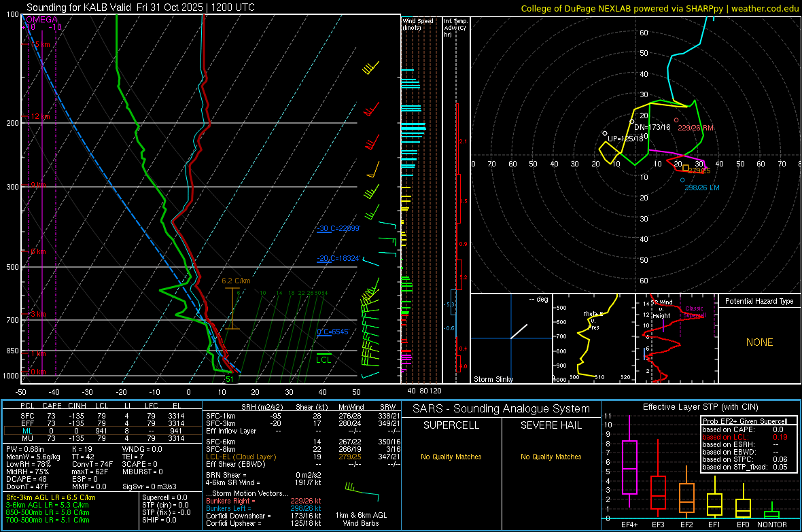
Task: Click the 'Sfc-3km AGL LR = 6.5 C/km' line
Action: tap(51, 497)
